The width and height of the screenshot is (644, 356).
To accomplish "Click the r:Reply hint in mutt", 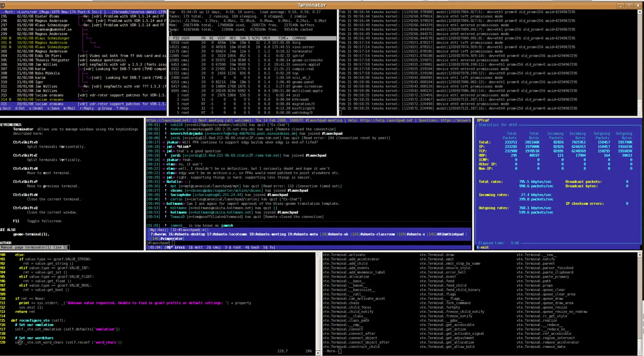I will [x=87, y=108].
